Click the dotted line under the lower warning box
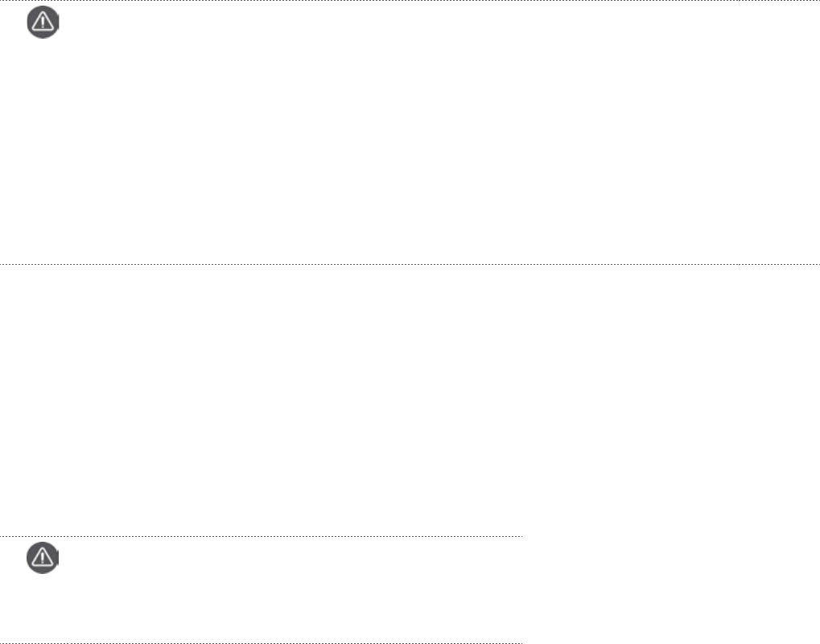The width and height of the screenshot is (820, 644). [261, 643]
